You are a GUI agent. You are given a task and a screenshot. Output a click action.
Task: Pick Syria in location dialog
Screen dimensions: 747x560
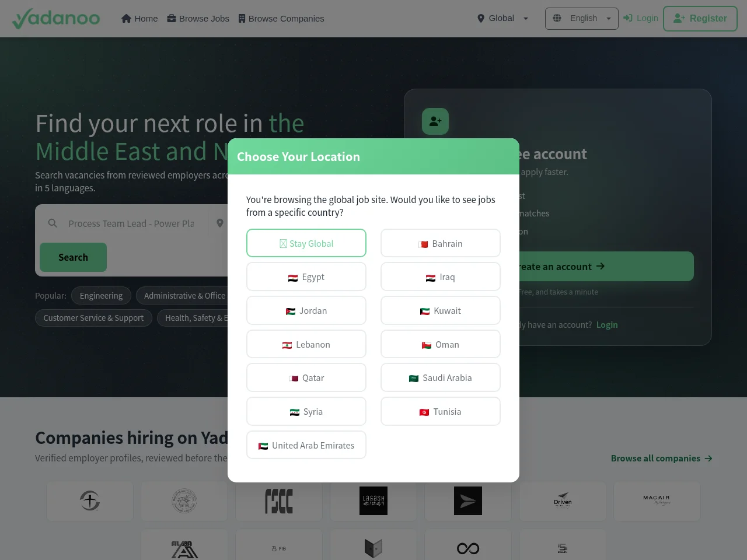[x=306, y=412]
